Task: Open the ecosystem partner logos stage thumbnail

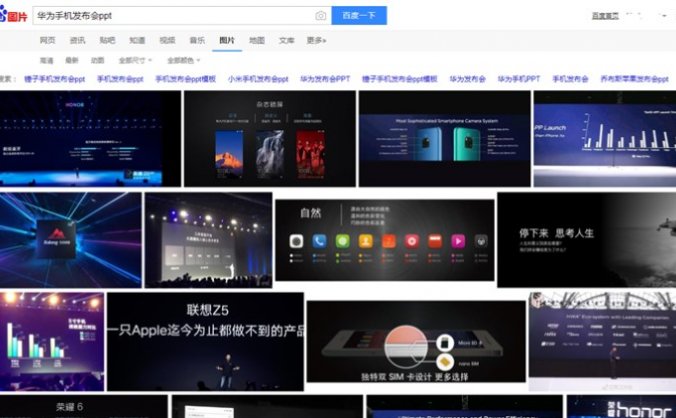Action: (x=602, y=342)
